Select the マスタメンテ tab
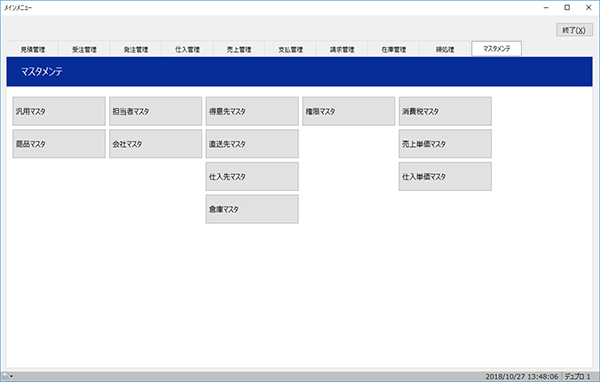Viewport: 600px width, 382px height. click(497, 49)
